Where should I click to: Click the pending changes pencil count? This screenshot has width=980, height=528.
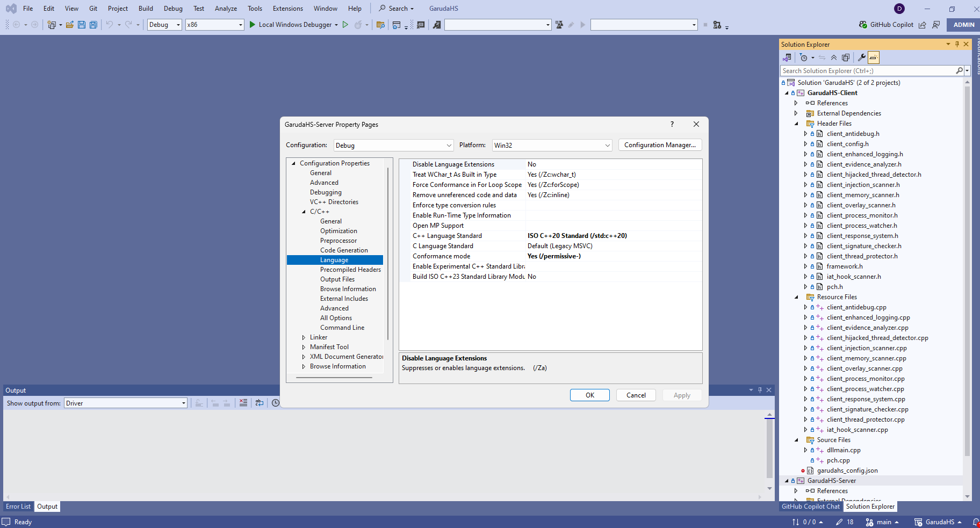click(845, 522)
